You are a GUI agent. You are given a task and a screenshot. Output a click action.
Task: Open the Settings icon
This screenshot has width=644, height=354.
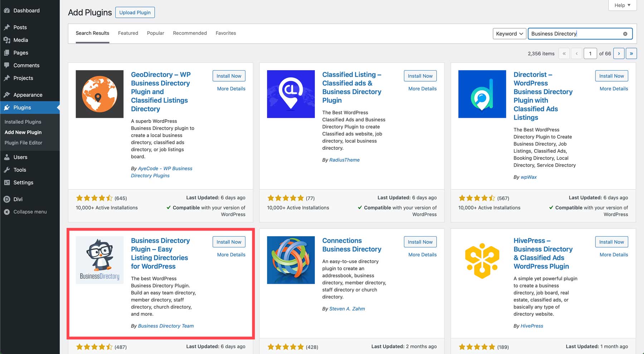pos(7,183)
